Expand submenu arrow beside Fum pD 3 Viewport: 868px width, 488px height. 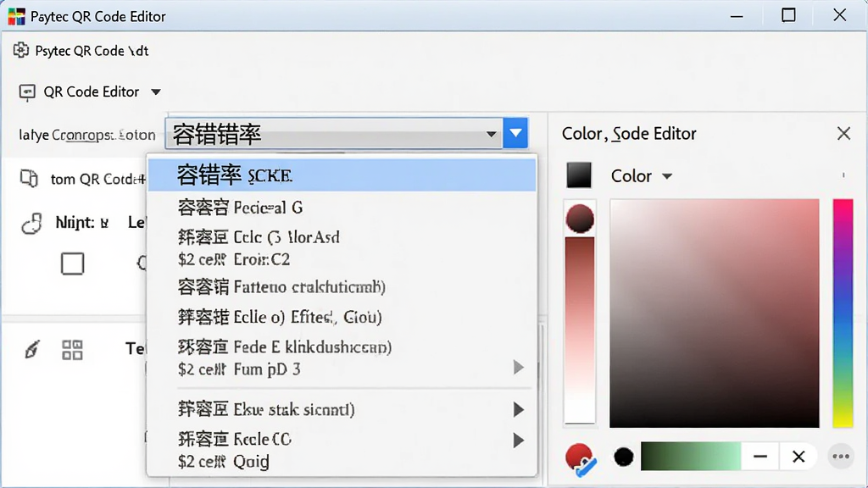point(518,368)
